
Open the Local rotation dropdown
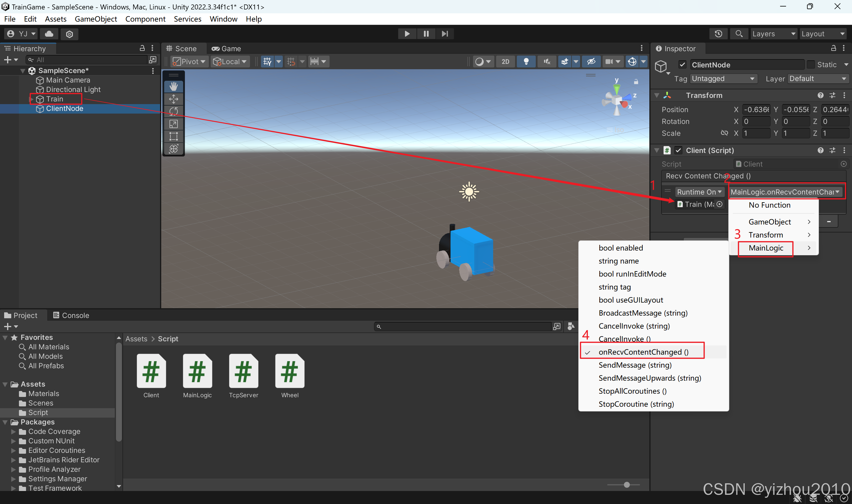tap(230, 62)
